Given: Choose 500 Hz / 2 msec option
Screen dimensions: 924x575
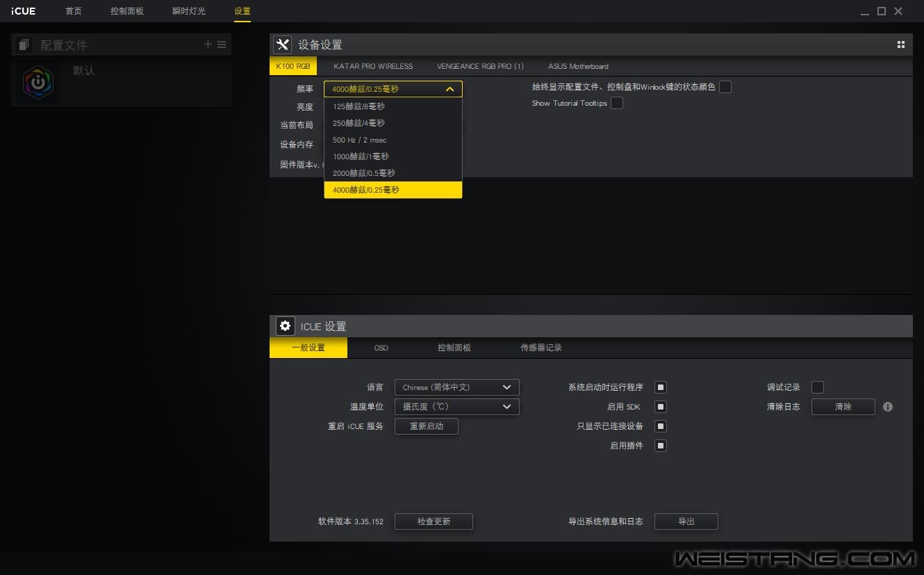Looking at the screenshot, I should pyautogui.click(x=393, y=140).
